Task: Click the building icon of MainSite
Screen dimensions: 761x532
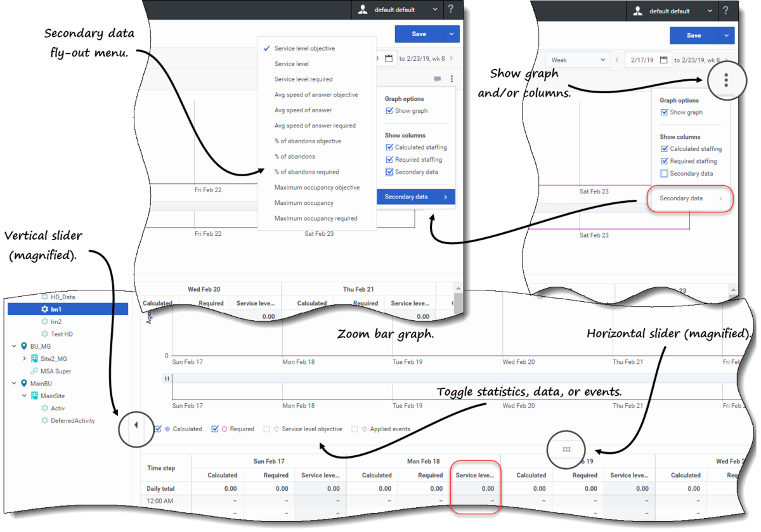Action: (34, 396)
